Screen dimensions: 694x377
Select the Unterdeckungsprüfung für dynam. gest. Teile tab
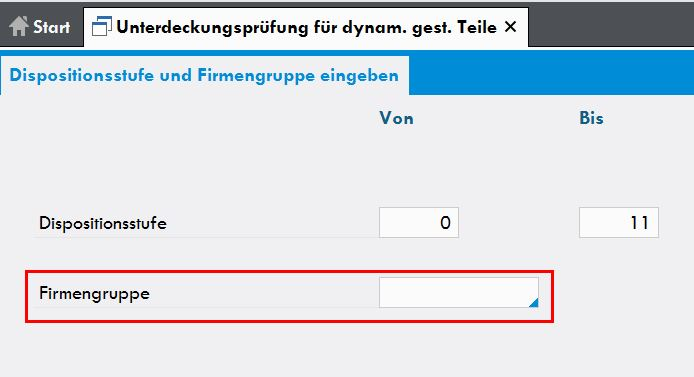coord(306,27)
